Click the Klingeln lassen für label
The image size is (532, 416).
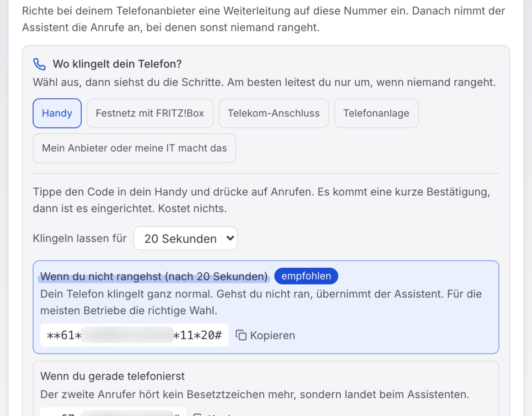(x=80, y=238)
